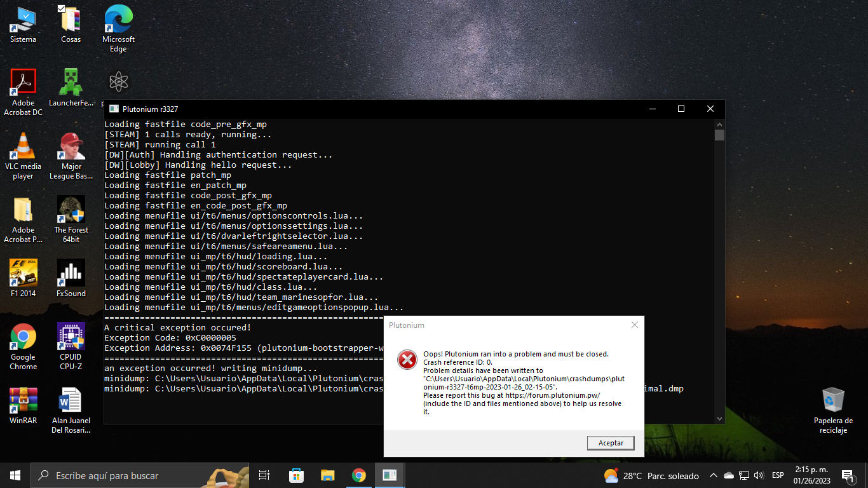The image size is (868, 488).
Task: Click 'Crash reference ID: 0.' text in dialog
Action: click(x=458, y=362)
